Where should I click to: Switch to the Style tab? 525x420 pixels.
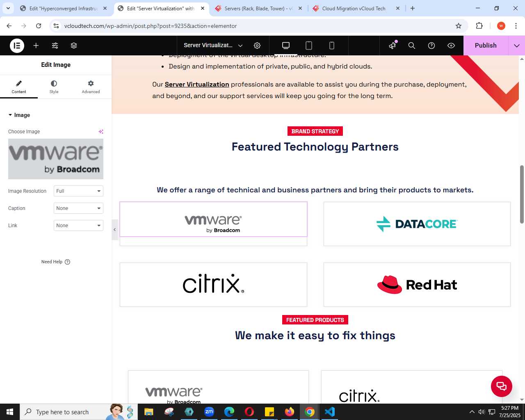click(54, 87)
